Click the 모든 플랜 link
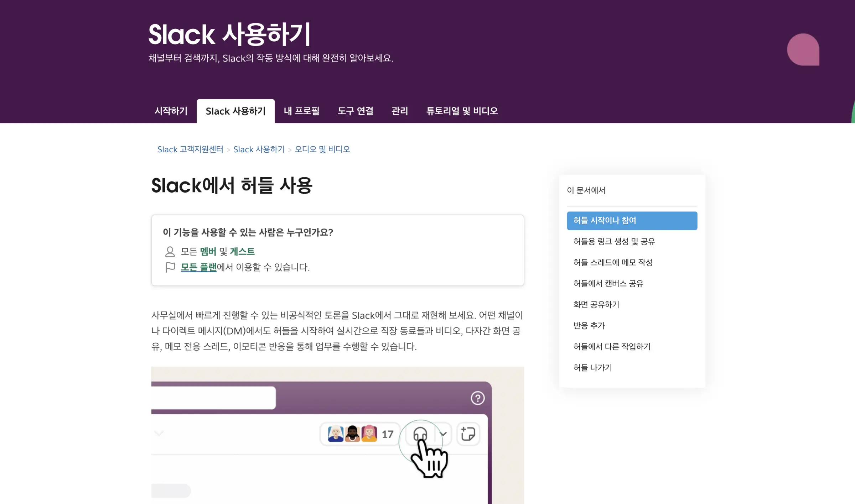The image size is (855, 504). [x=199, y=267]
